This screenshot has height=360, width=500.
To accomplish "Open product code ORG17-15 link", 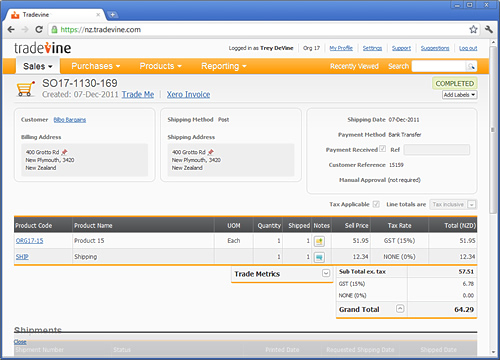I will click(29, 241).
